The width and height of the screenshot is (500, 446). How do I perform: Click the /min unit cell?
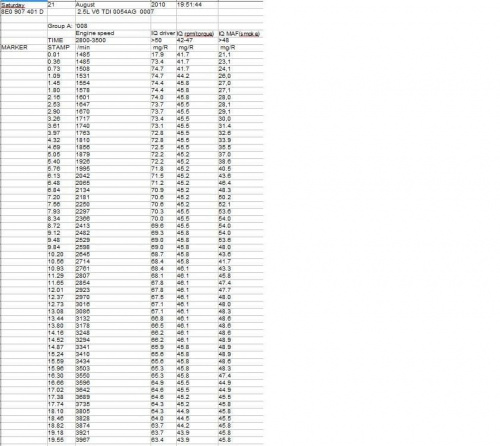[x=113, y=47]
